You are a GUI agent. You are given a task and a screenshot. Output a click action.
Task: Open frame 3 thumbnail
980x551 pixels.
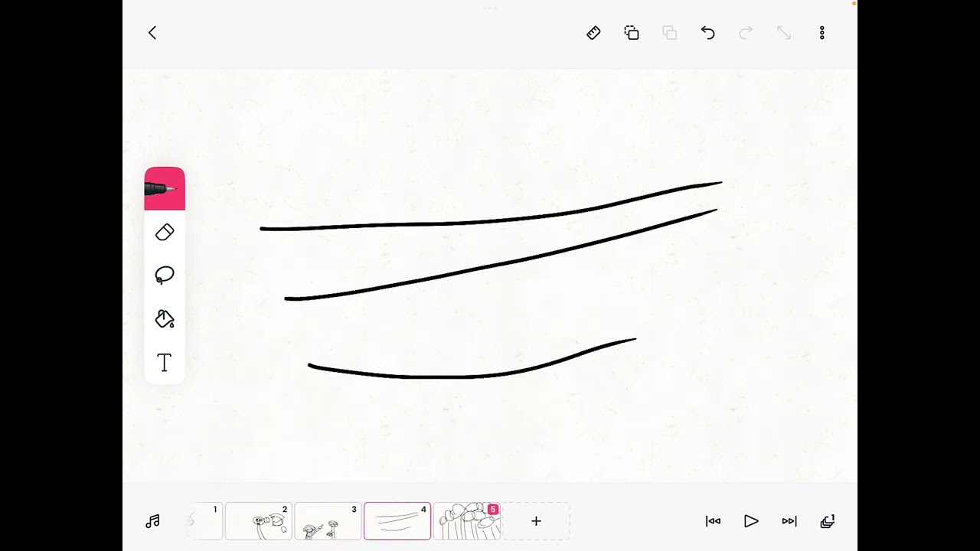328,521
